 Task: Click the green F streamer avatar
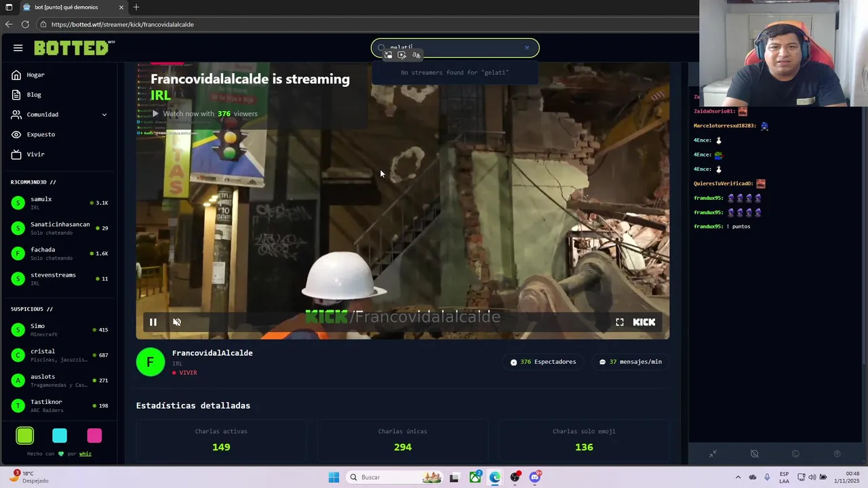[151, 362]
